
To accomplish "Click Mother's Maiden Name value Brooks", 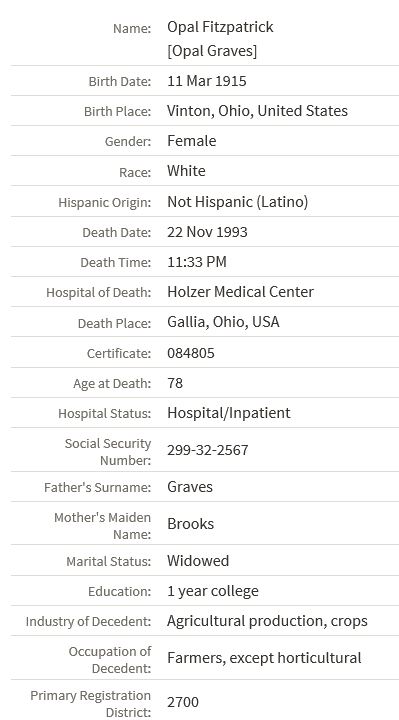I will tap(191, 524).
